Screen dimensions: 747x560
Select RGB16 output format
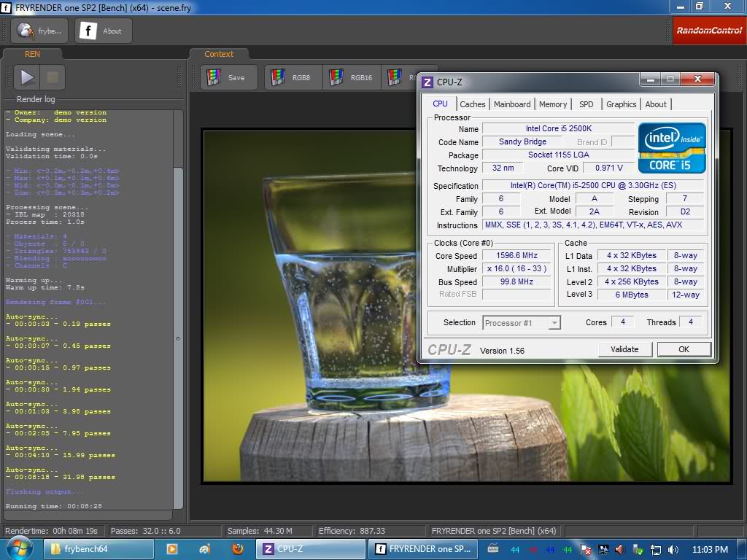[x=353, y=77]
